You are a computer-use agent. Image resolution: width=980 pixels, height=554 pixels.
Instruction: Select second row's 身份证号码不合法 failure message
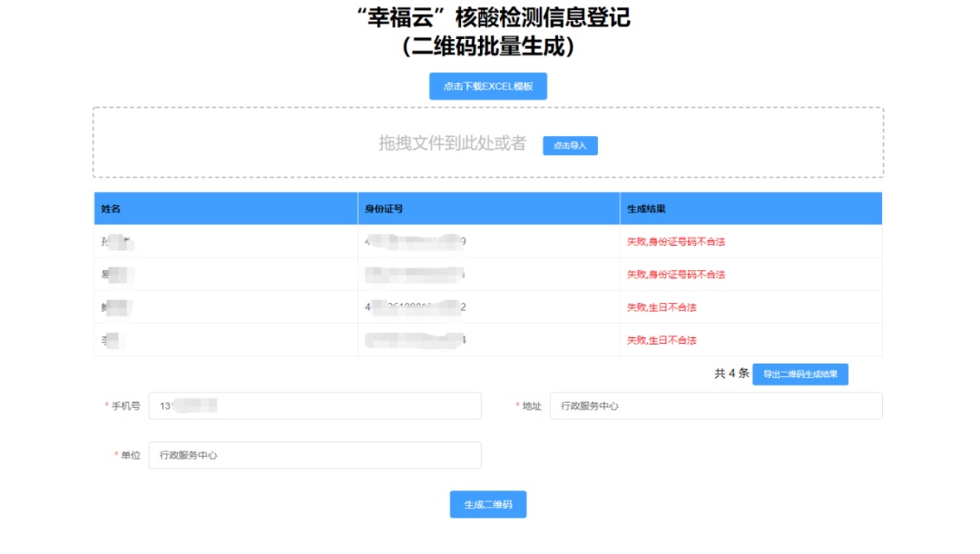coord(676,275)
